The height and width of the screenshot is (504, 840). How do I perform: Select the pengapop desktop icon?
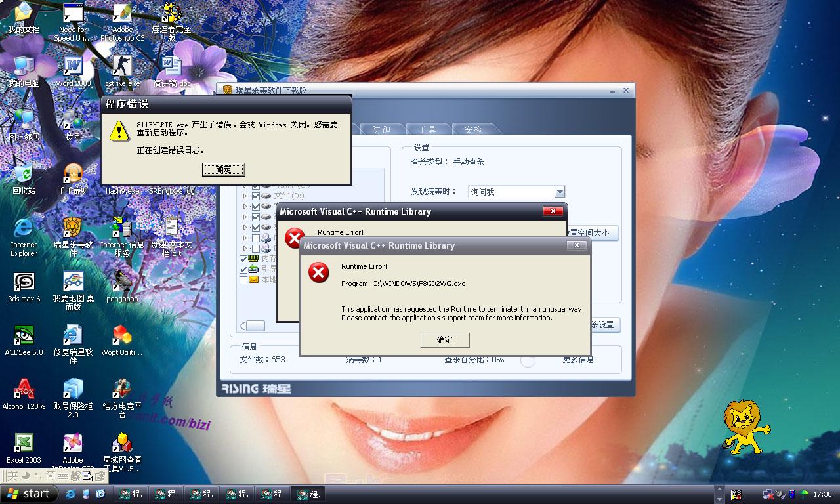coord(122,286)
